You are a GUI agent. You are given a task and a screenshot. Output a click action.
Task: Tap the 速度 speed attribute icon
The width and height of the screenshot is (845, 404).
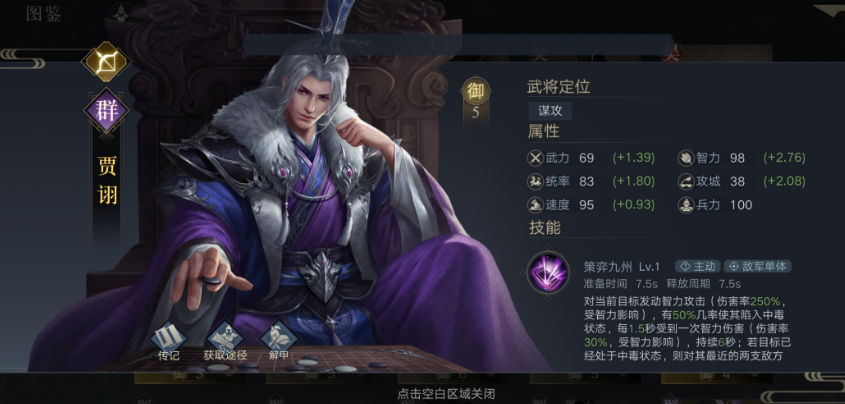pos(535,205)
